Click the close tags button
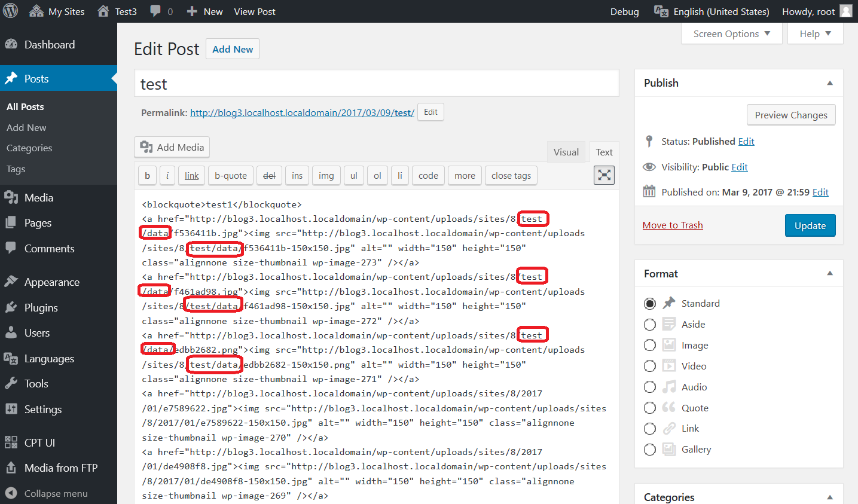This screenshot has height=504, width=858. pos(511,175)
